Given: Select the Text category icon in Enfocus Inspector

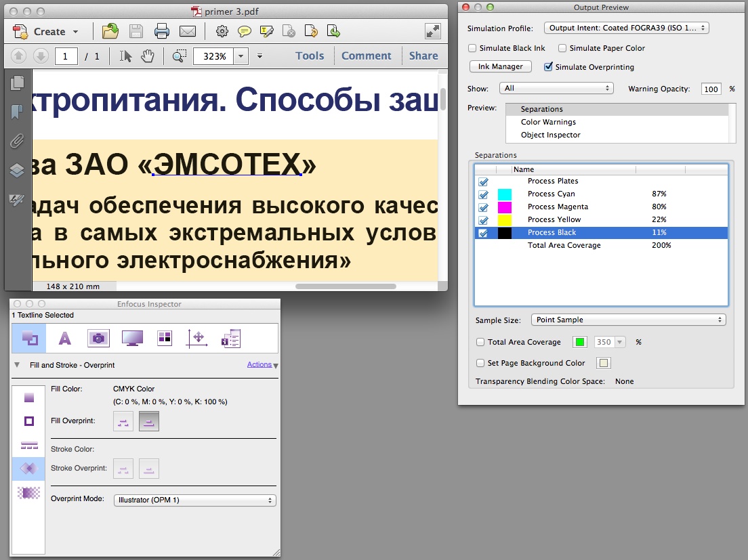Looking at the screenshot, I should [64, 339].
